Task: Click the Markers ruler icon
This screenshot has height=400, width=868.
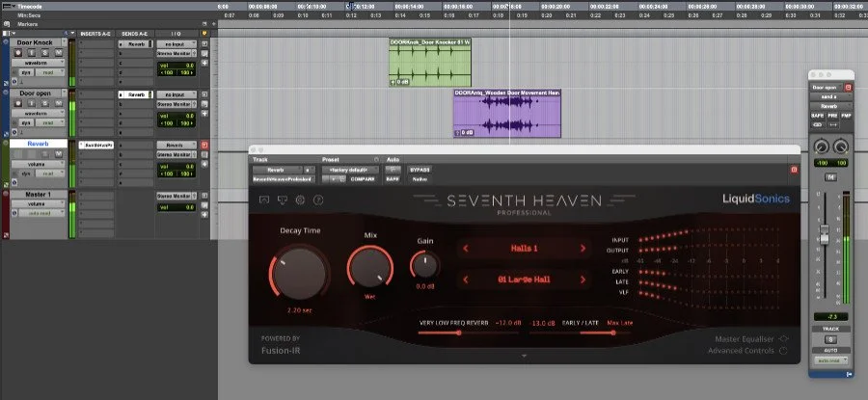Action: 7,24
